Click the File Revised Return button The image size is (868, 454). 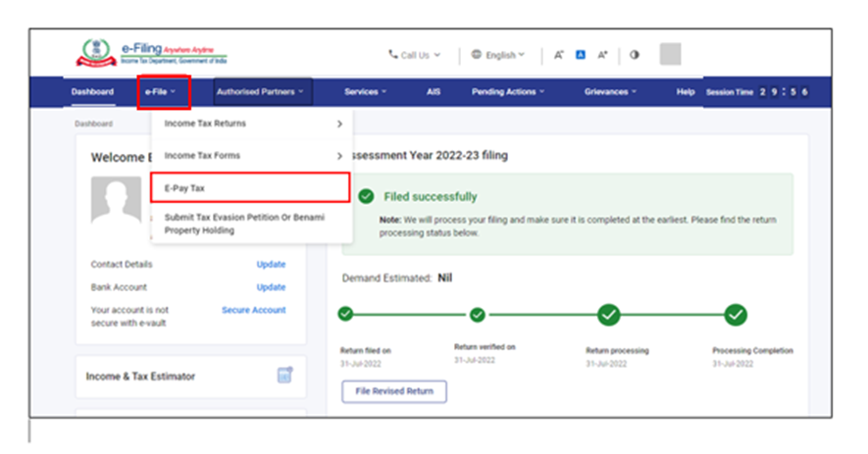(393, 391)
